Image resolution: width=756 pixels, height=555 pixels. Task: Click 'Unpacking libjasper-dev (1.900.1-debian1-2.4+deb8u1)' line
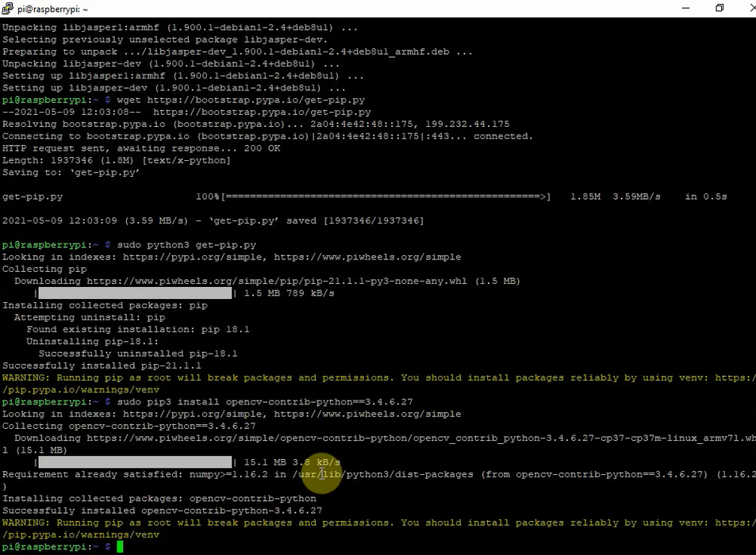click(x=171, y=64)
